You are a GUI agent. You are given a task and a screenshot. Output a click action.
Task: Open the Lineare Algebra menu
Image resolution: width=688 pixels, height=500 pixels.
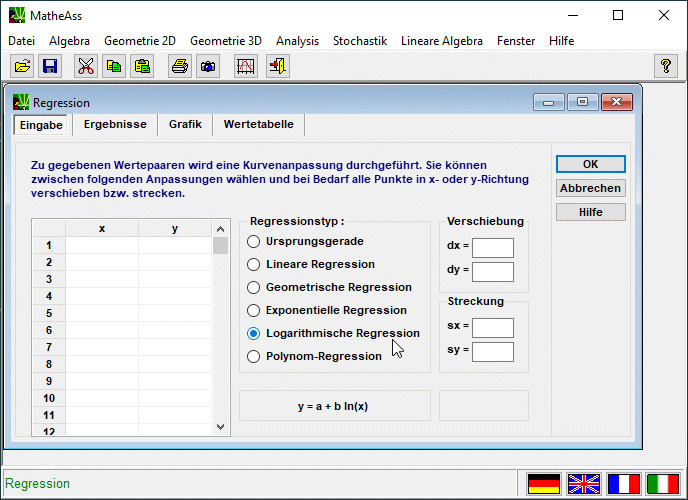(441, 41)
